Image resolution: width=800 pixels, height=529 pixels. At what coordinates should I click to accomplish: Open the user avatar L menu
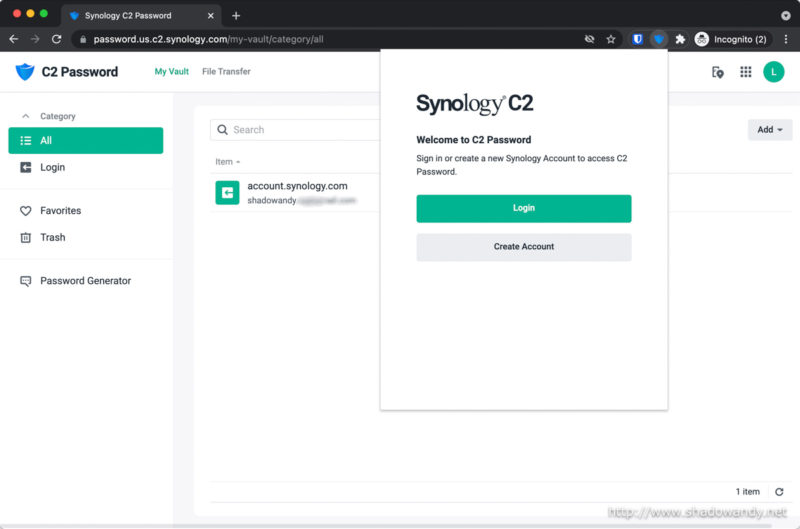[773, 72]
